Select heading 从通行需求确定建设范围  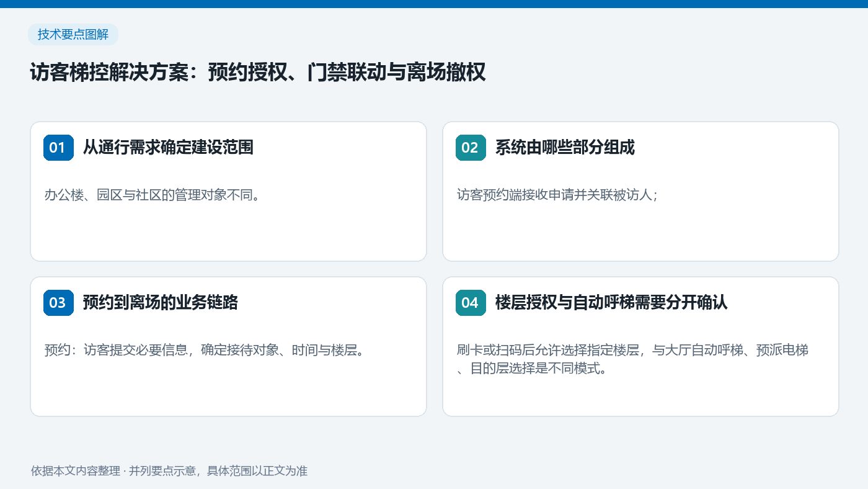pos(168,148)
